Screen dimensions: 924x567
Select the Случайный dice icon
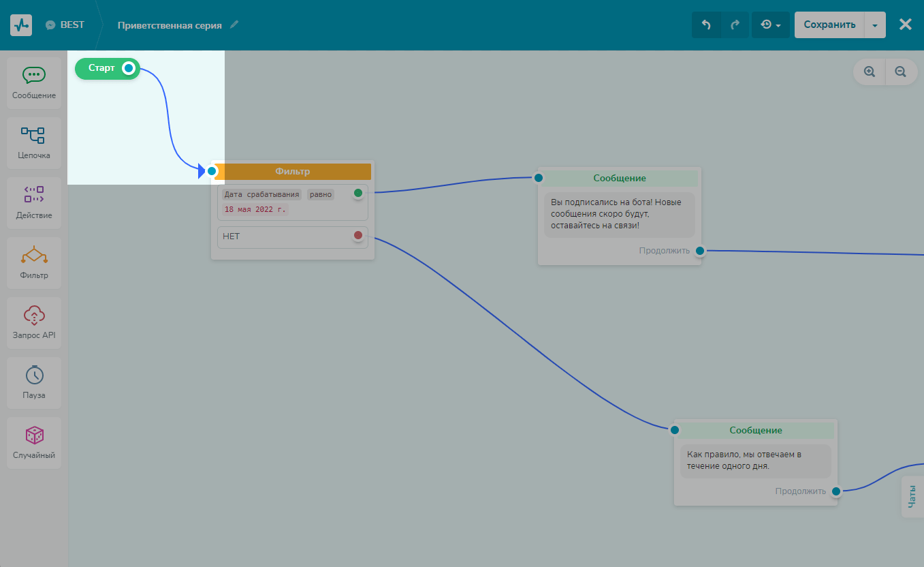tap(34, 435)
